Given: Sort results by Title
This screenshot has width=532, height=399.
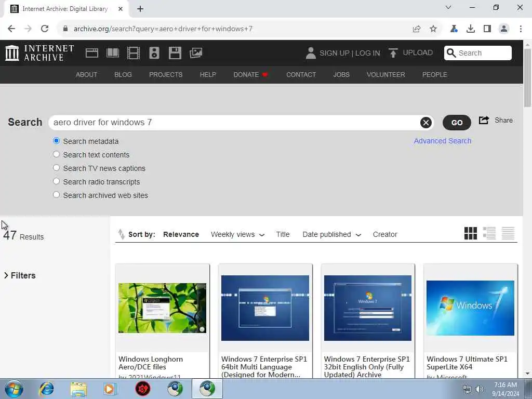Looking at the screenshot, I should [x=283, y=234].
